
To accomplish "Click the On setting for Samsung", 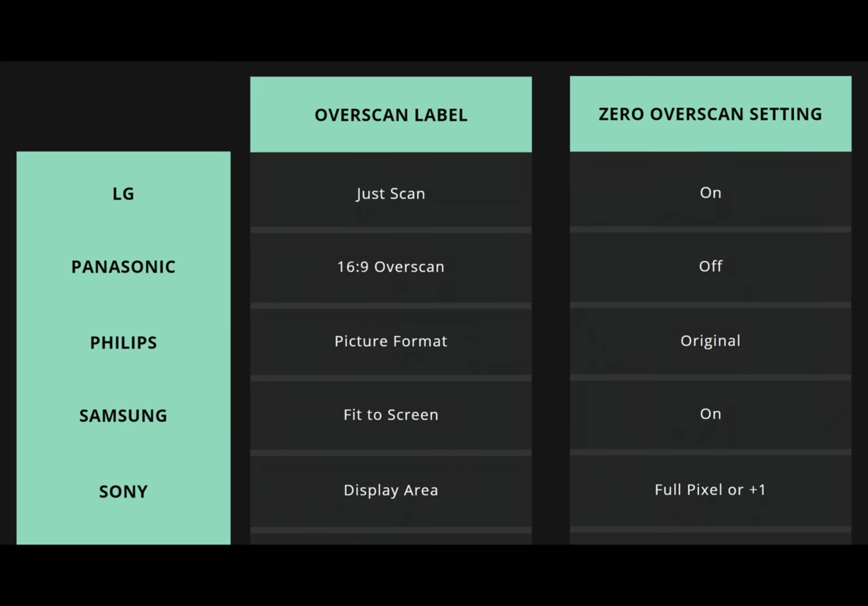I will point(710,414).
